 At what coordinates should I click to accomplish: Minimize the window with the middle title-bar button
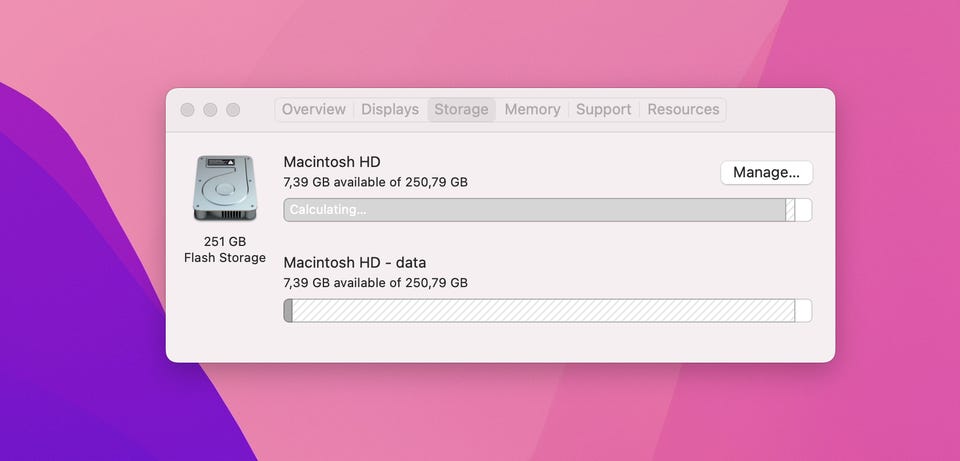210,109
